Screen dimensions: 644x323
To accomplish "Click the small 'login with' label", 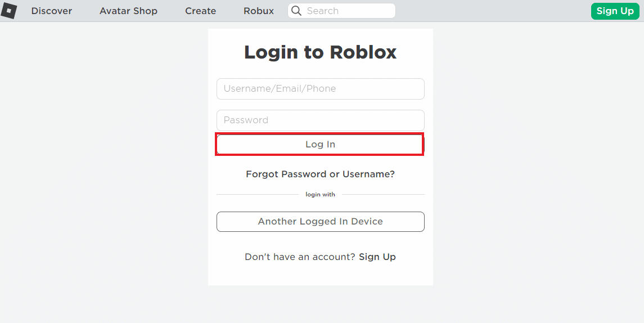I will (320, 195).
